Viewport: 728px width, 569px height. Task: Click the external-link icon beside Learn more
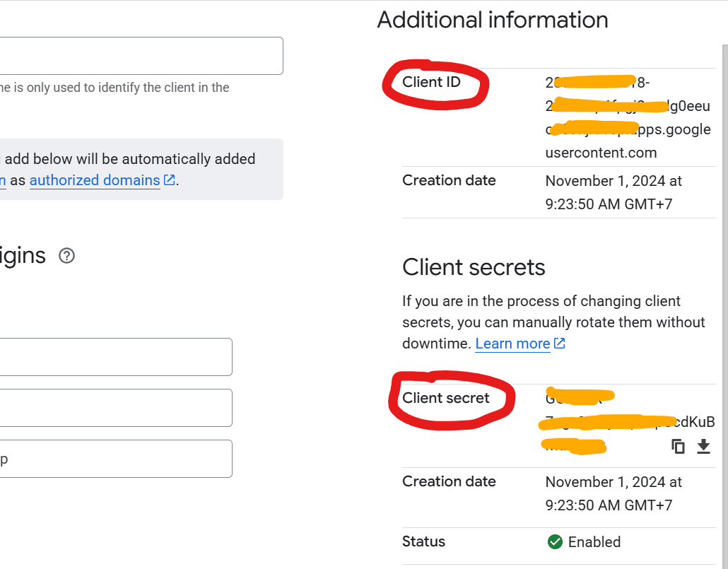[x=558, y=344]
